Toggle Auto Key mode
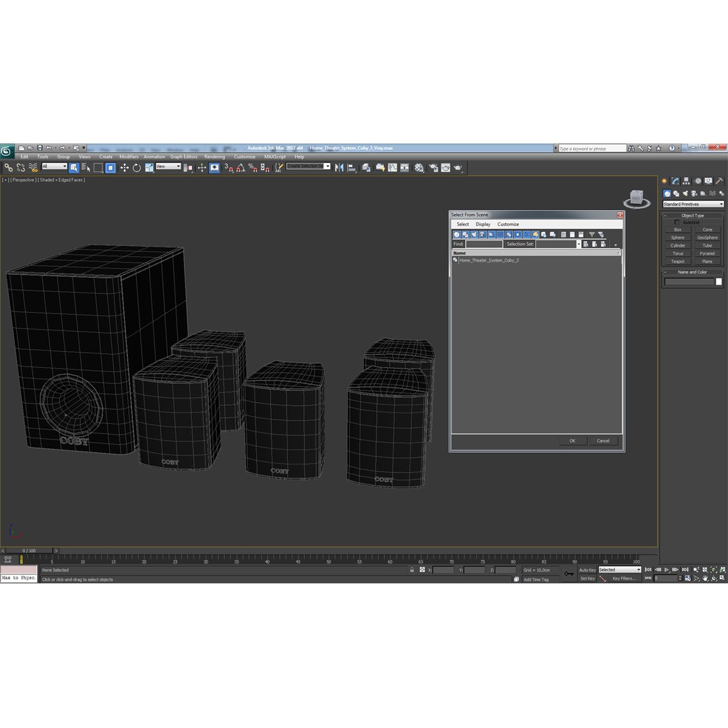728x728 pixels. [x=587, y=570]
